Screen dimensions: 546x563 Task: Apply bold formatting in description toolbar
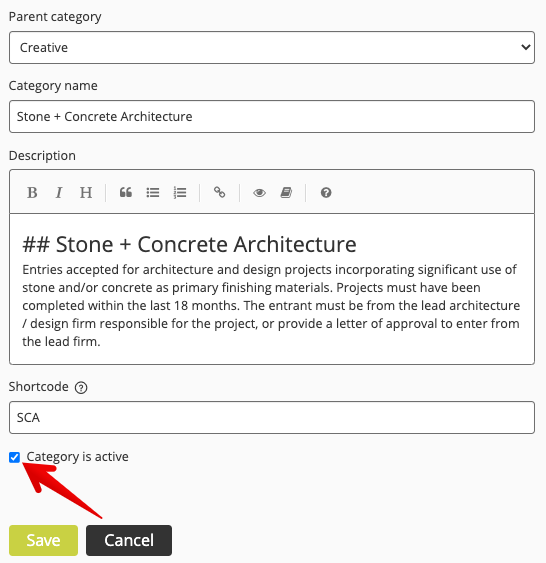(x=32, y=193)
